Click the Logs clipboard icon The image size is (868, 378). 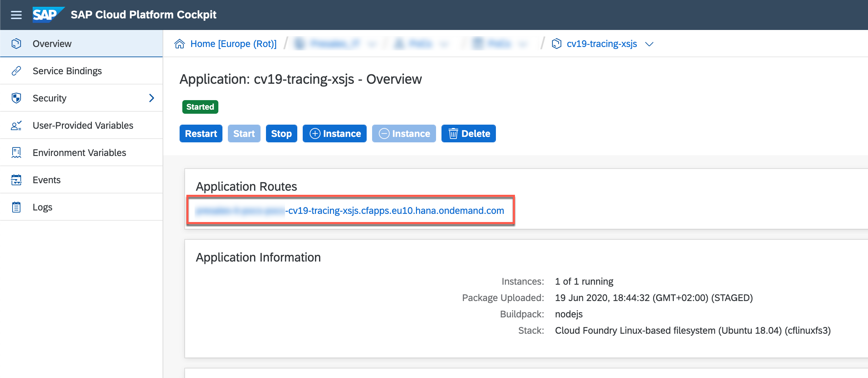point(16,207)
